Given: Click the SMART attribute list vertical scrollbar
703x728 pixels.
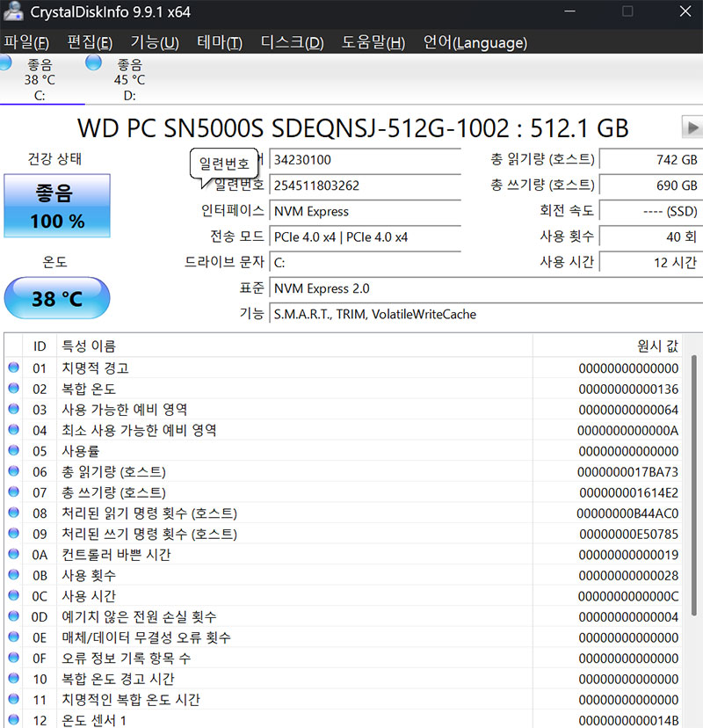Looking at the screenshot, I should point(693,485).
